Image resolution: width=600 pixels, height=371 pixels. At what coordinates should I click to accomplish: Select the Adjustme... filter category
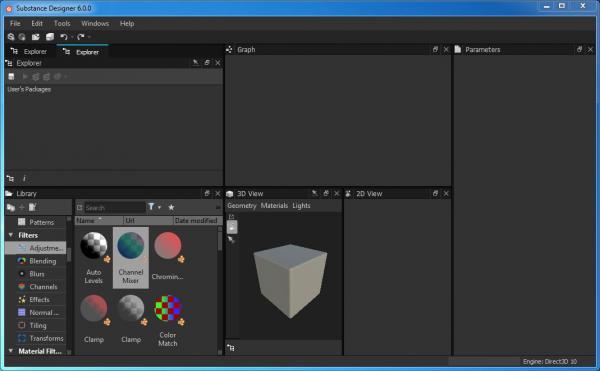coord(36,248)
